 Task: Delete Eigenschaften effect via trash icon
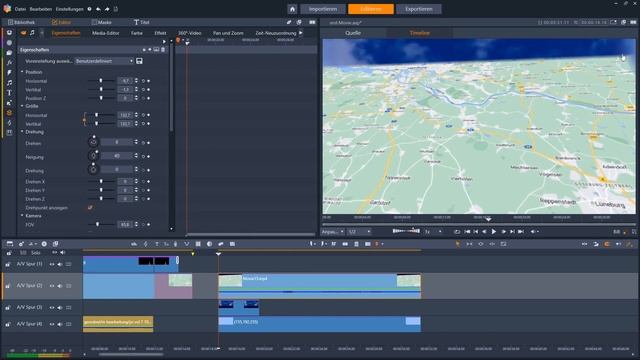coord(163,50)
